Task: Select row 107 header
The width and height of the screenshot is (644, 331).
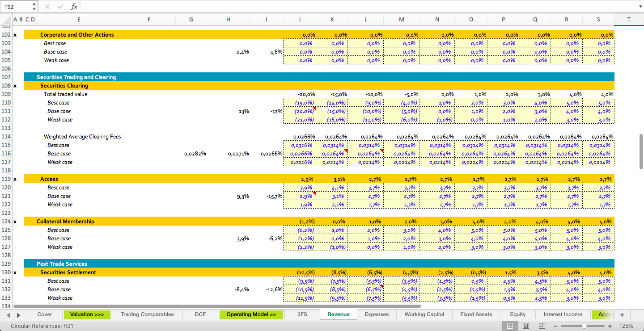Action: 6,77
